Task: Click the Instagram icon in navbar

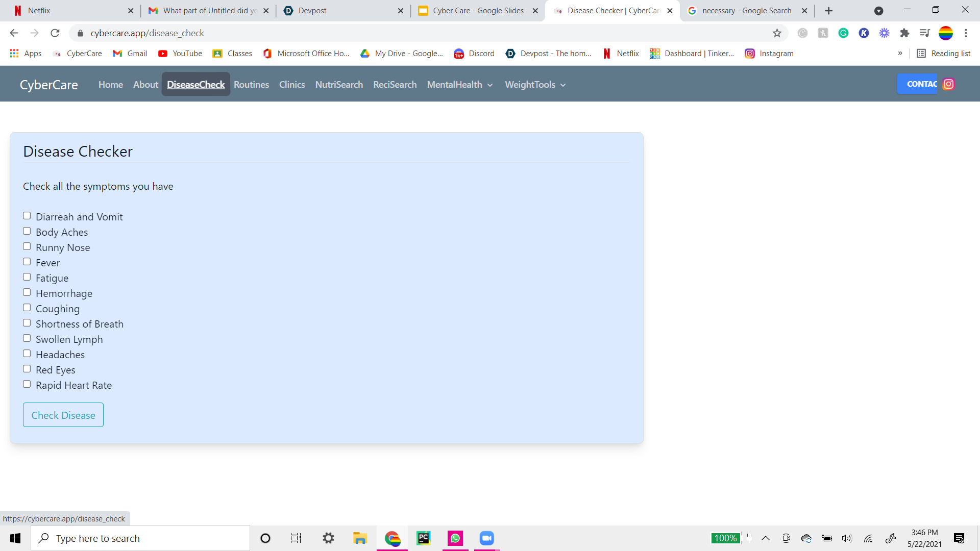Action: [948, 84]
